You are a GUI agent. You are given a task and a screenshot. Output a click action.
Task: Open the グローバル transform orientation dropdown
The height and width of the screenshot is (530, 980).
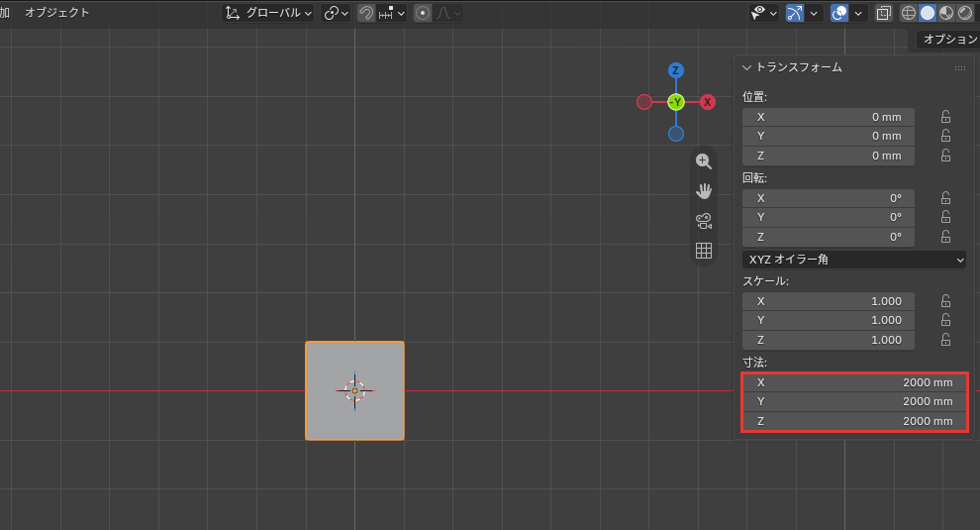pos(268,13)
